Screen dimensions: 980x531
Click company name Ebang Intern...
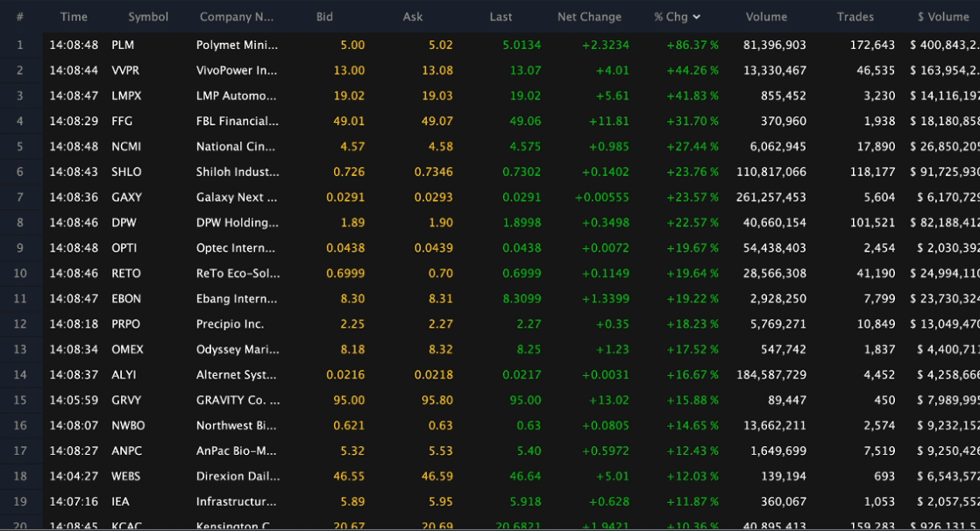(237, 299)
